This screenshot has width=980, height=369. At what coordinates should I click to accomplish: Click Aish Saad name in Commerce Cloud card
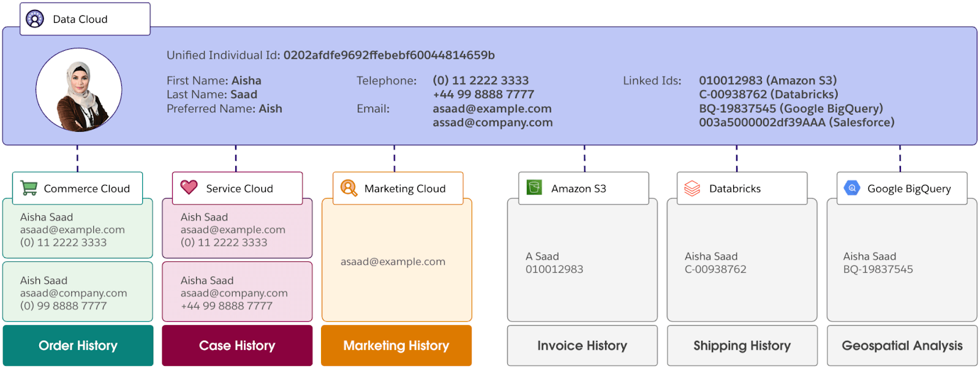coord(43,280)
